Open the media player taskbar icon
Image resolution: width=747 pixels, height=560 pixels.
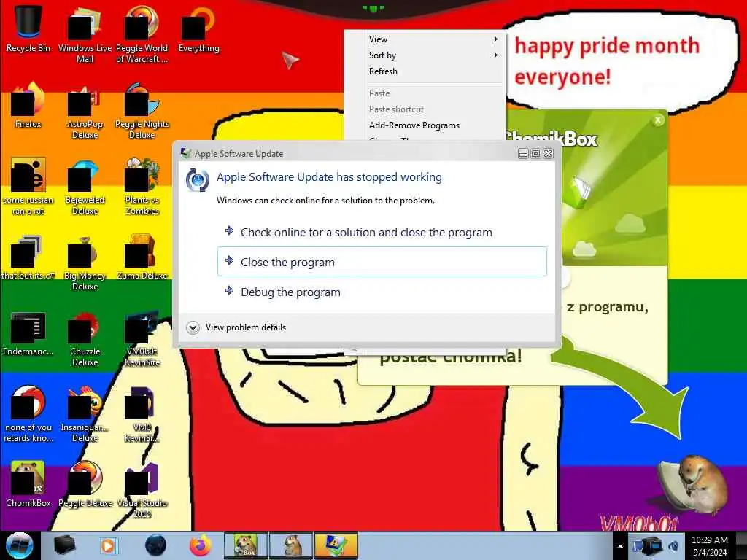108,545
